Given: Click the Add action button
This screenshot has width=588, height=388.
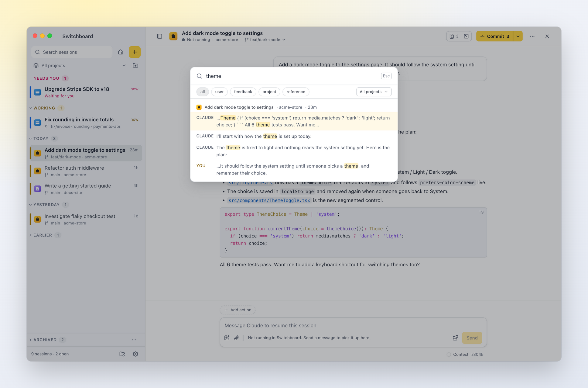Looking at the screenshot, I should point(238,310).
